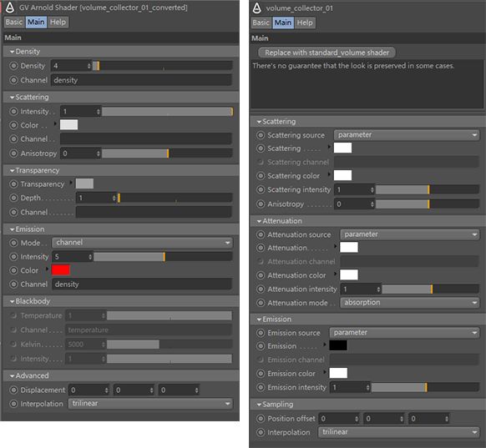
Task: Select Main tab in GV Arnold Shader panel
Action: click(x=36, y=22)
